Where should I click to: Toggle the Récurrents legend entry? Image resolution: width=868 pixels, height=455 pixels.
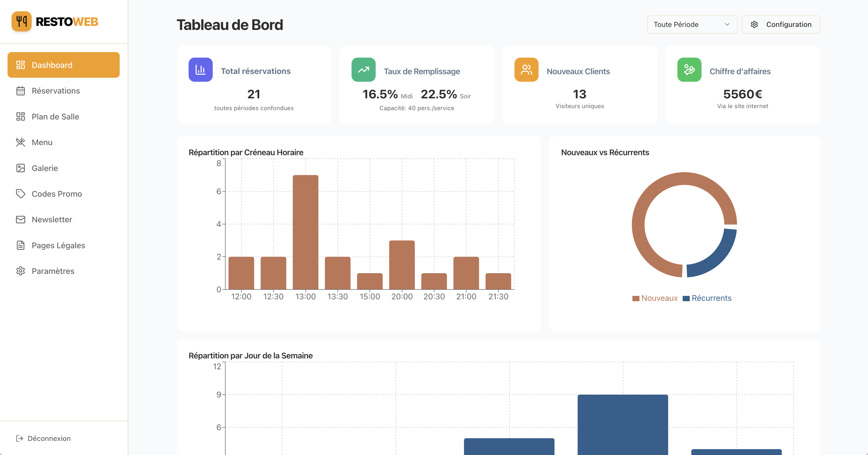click(x=707, y=298)
